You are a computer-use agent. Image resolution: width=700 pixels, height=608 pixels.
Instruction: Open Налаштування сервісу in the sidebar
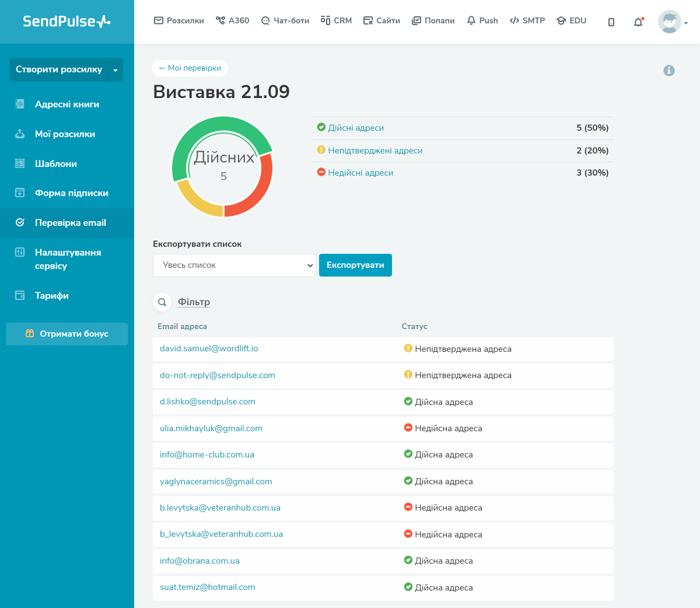68,259
